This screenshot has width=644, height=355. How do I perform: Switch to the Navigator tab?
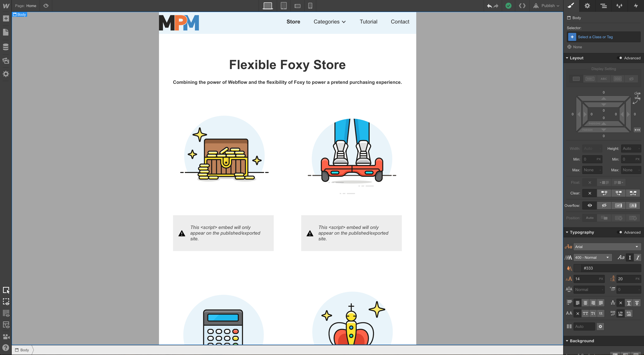(604, 6)
